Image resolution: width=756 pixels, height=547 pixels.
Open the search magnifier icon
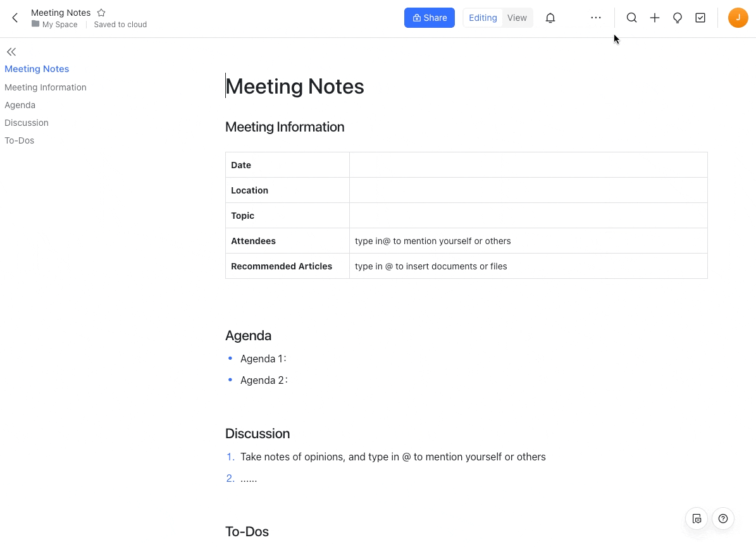[631, 18]
